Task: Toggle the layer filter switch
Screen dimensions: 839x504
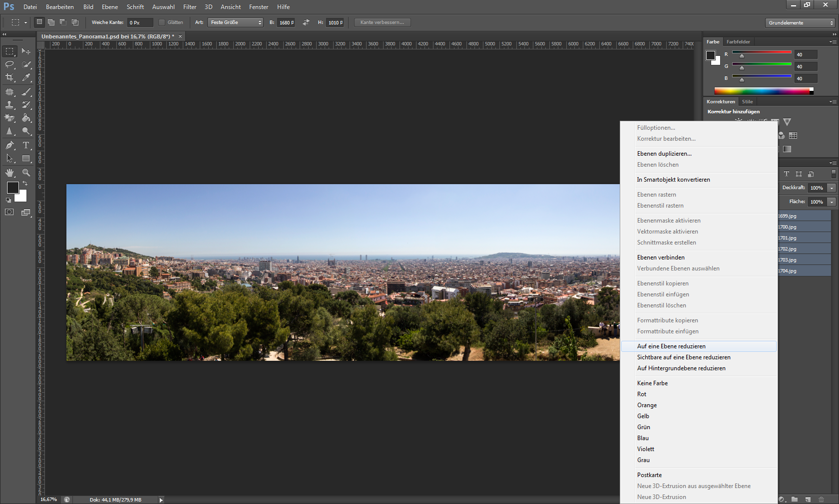Action: [833, 174]
